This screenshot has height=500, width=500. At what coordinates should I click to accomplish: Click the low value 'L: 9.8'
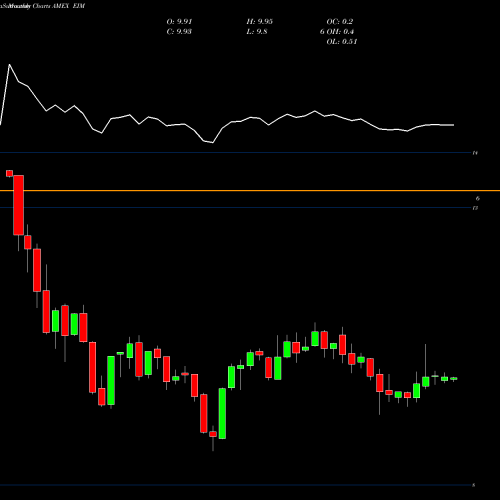257,32
